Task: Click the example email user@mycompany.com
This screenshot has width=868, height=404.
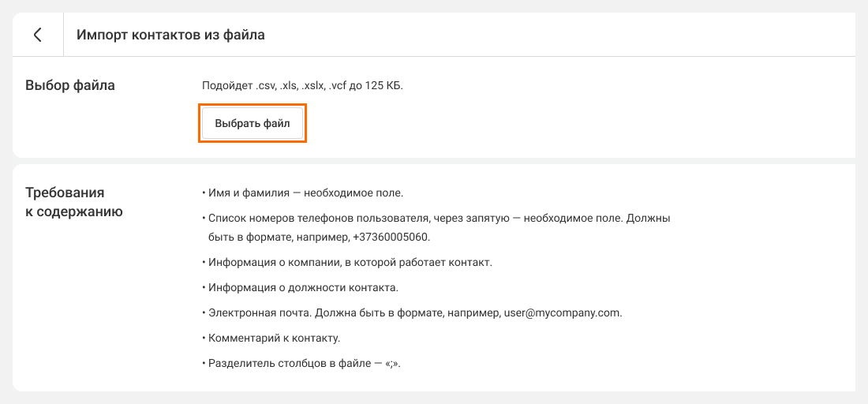Action: click(x=563, y=312)
